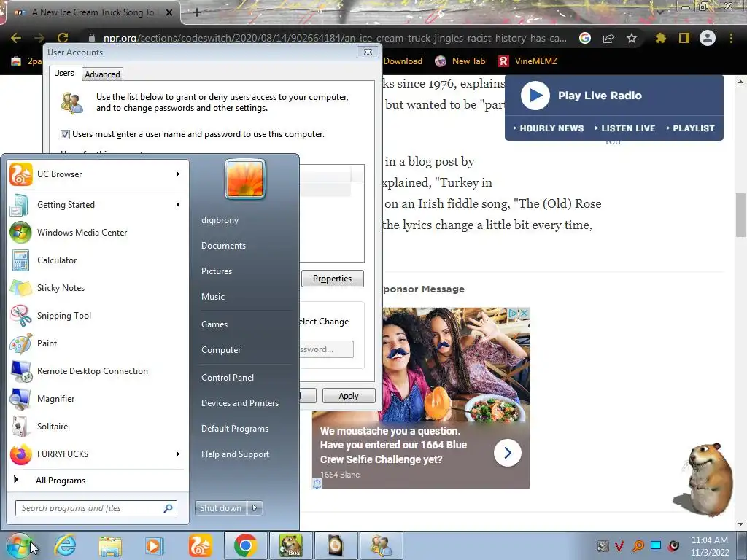The image size is (747, 560).
Task: Expand UC Browser jump list arrow
Action: (178, 174)
